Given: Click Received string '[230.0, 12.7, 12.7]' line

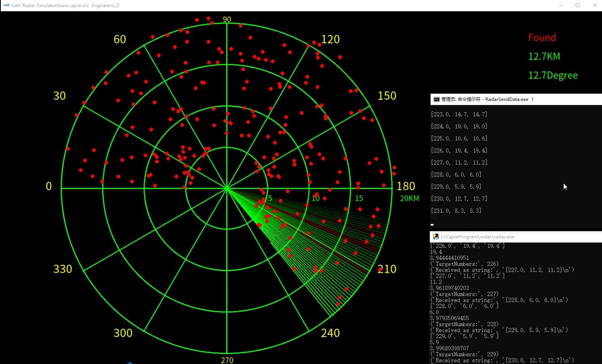Looking at the screenshot, I should click(502, 360).
